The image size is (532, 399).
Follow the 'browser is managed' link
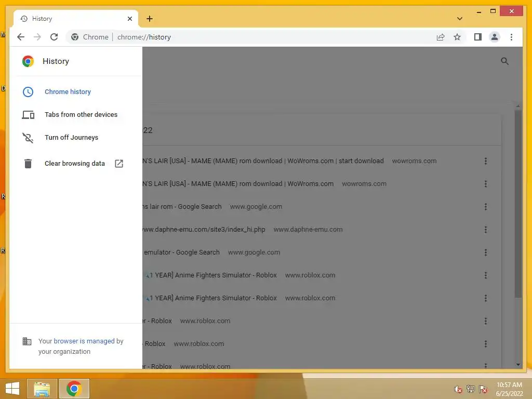[84, 341]
